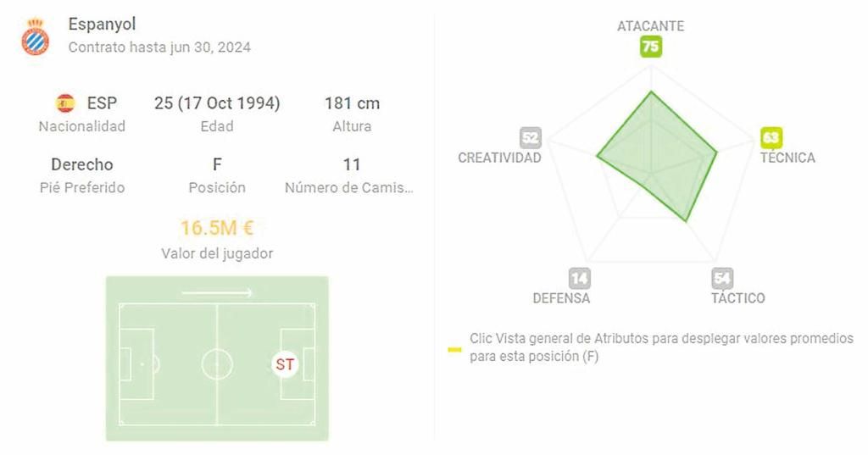This screenshot has width=868, height=455.
Task: Click the 16.5M € player value
Action: tap(217, 228)
